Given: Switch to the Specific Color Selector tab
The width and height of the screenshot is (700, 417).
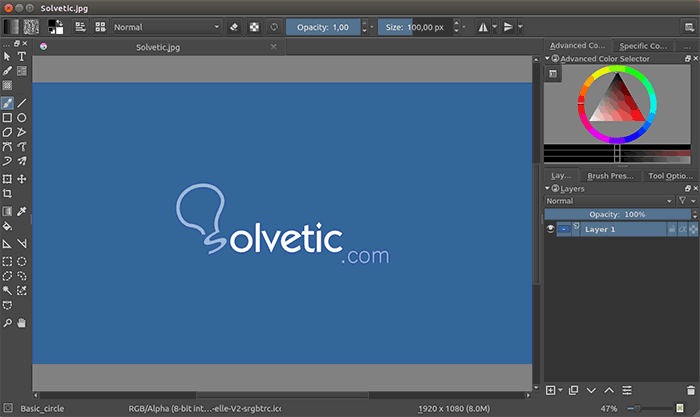Looking at the screenshot, I should click(x=643, y=46).
